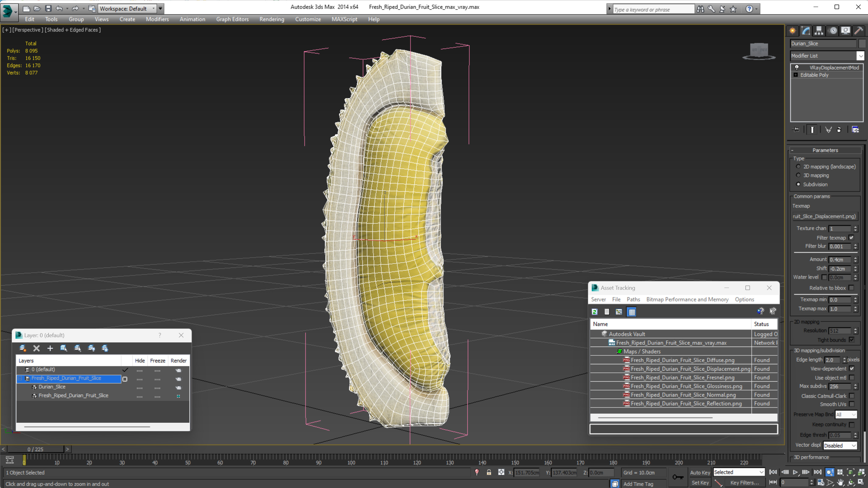868x488 pixels.
Task: Expand Editable Poly in modifier stack
Action: (796, 75)
